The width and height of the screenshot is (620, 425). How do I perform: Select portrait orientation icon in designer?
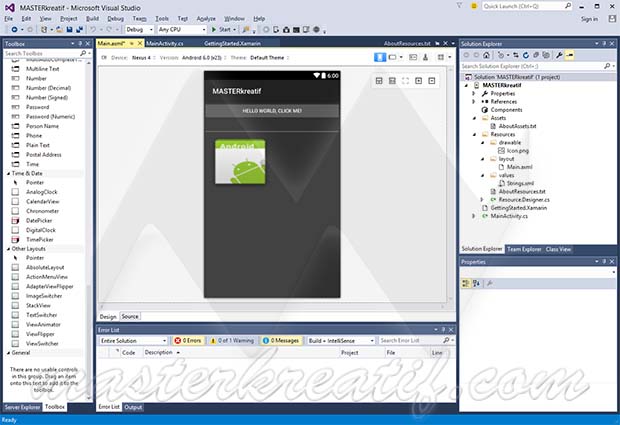(380, 57)
